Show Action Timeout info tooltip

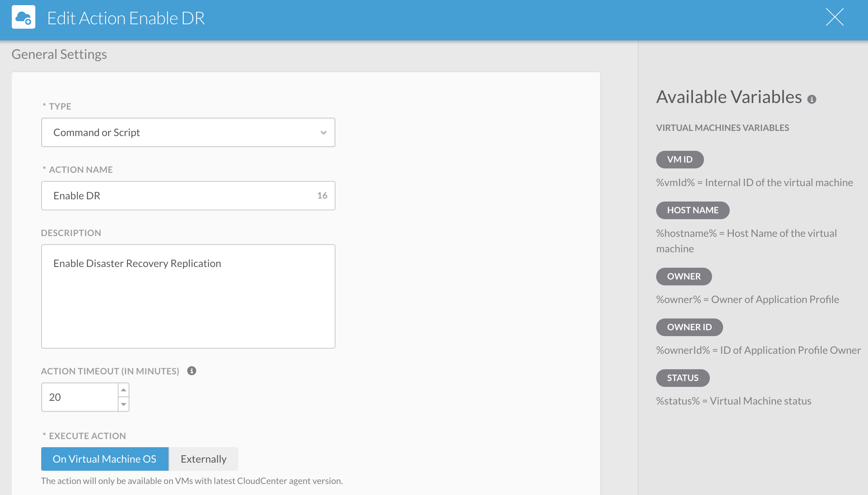(x=192, y=371)
